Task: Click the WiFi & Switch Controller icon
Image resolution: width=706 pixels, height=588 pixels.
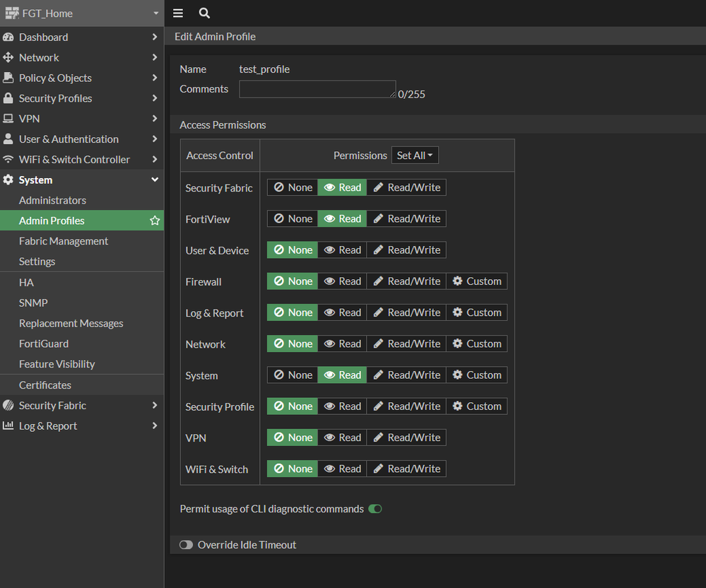Action: pos(8,160)
